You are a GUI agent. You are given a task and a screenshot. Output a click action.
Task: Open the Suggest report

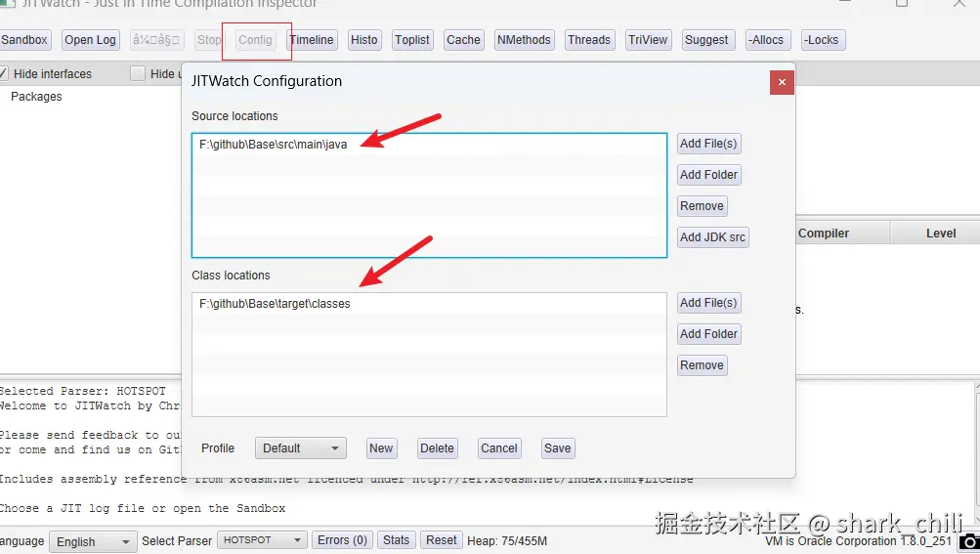point(707,40)
